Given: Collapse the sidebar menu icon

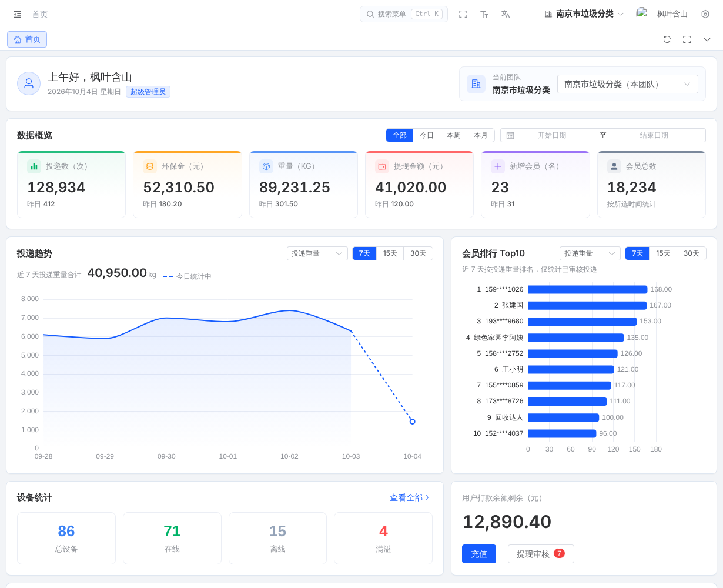Looking at the screenshot, I should pyautogui.click(x=18, y=14).
